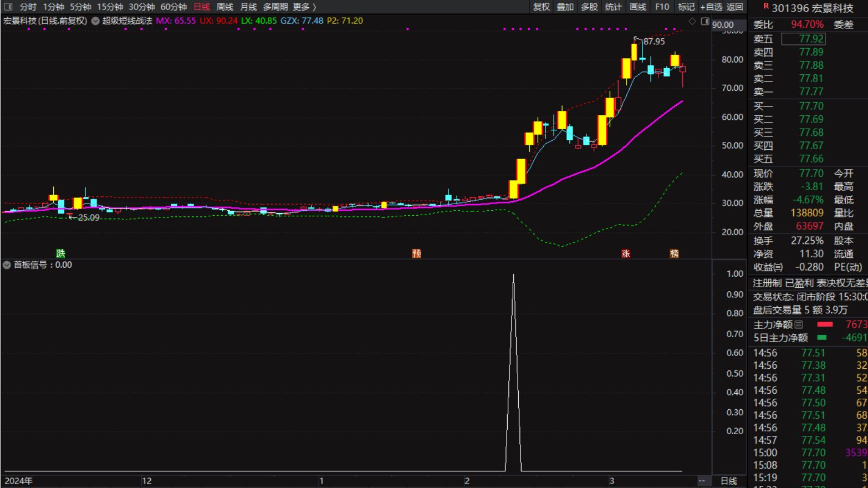Toggle the left sidebar panel icon
Viewport: 868px width, 488px height.
point(8,7)
